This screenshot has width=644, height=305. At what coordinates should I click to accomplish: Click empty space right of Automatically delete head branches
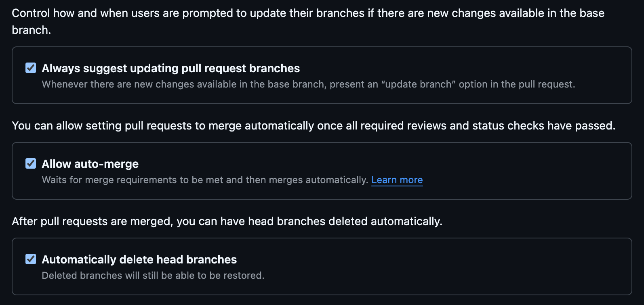pyautogui.click(x=404, y=260)
